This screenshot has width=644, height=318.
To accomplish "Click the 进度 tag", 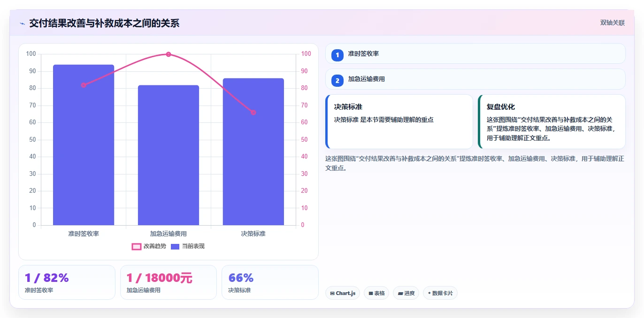I will pos(406,293).
